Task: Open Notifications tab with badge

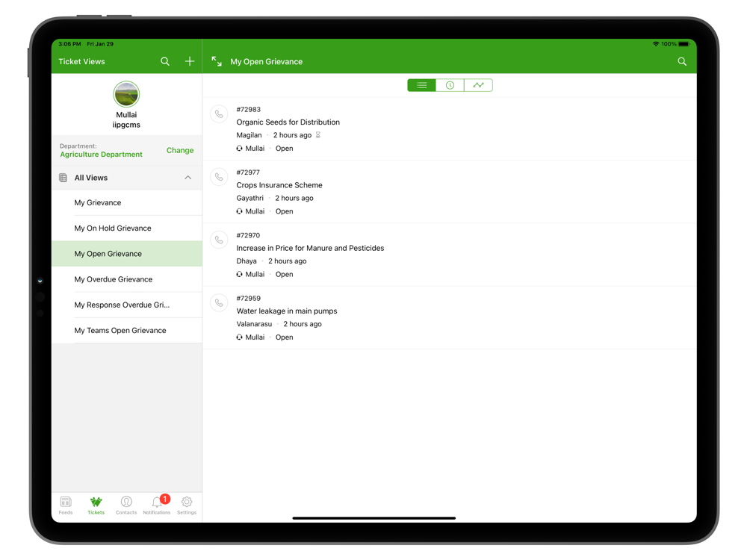Action: [x=157, y=505]
